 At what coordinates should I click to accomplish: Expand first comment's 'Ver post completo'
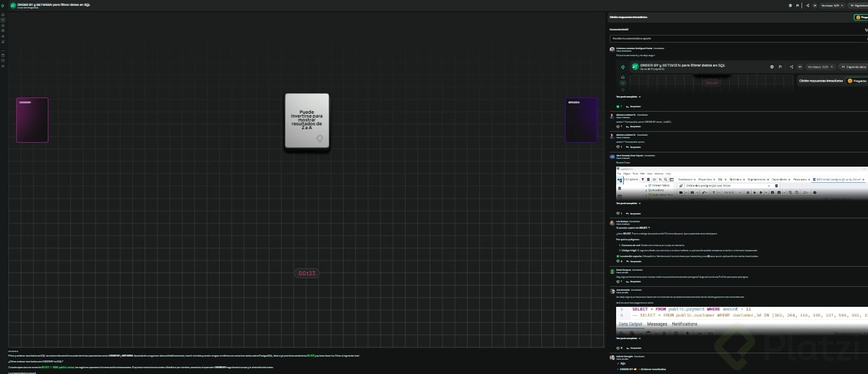(x=628, y=96)
